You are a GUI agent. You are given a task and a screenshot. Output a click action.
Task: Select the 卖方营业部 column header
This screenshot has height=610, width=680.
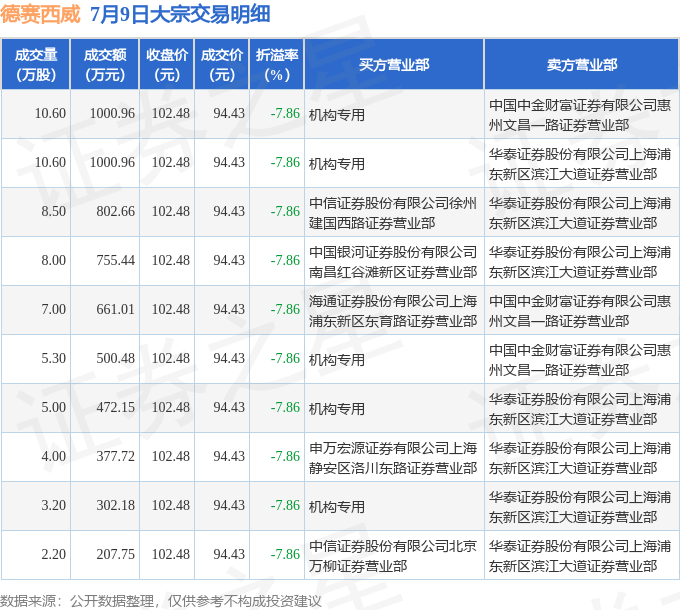[582, 65]
